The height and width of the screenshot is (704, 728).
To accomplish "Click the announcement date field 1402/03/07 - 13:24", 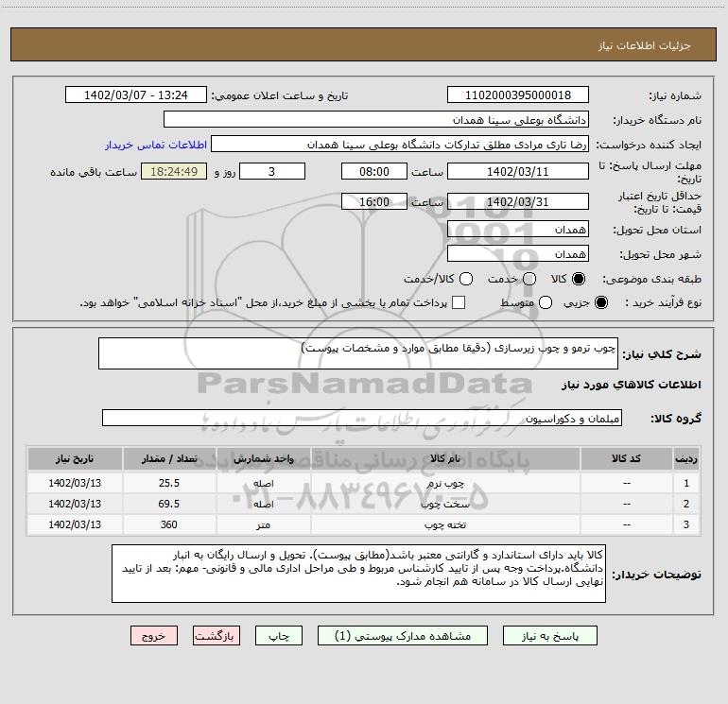I will [x=136, y=95].
